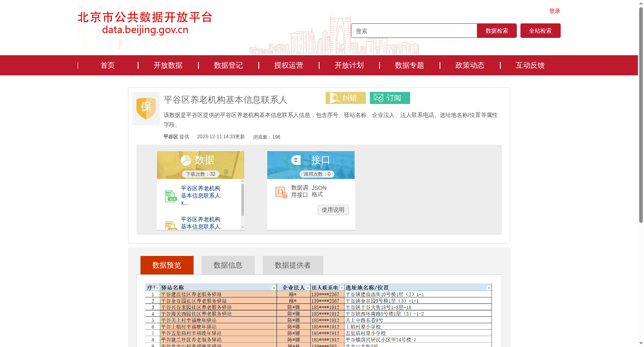Click the shield dataset category icon

tap(146, 108)
